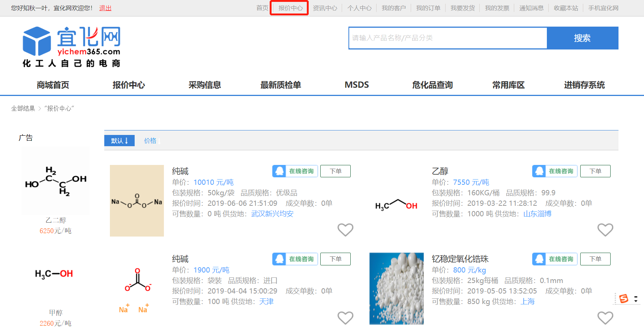This screenshot has height=331, width=644.
Task: Click the zirconia beads product photo
Action: pyautogui.click(x=396, y=288)
